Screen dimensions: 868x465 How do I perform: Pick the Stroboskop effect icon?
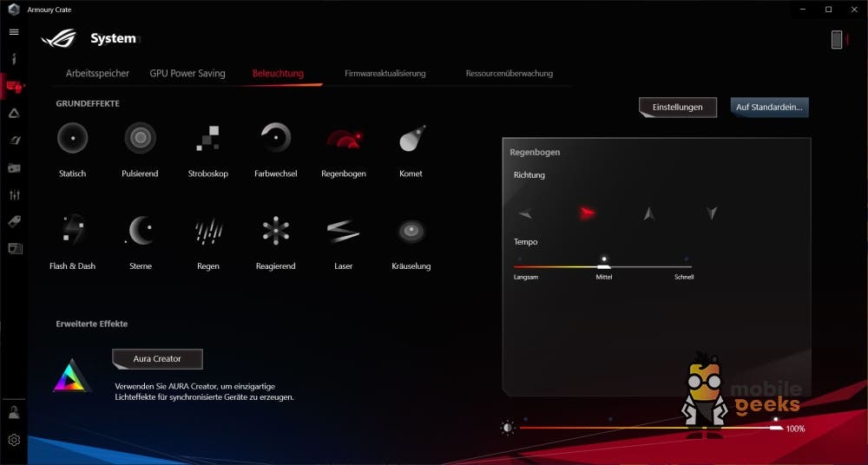point(208,139)
